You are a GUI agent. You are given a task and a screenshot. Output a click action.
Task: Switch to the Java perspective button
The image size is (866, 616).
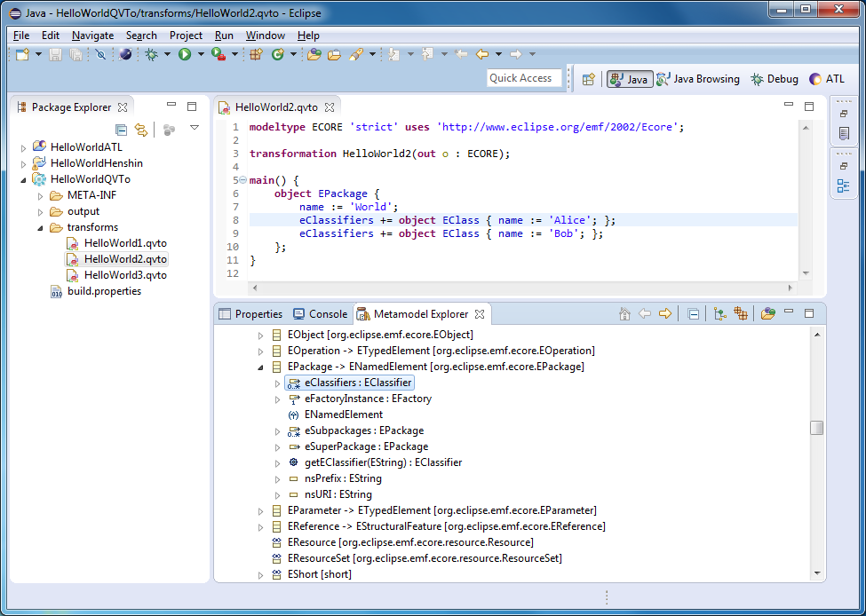630,79
